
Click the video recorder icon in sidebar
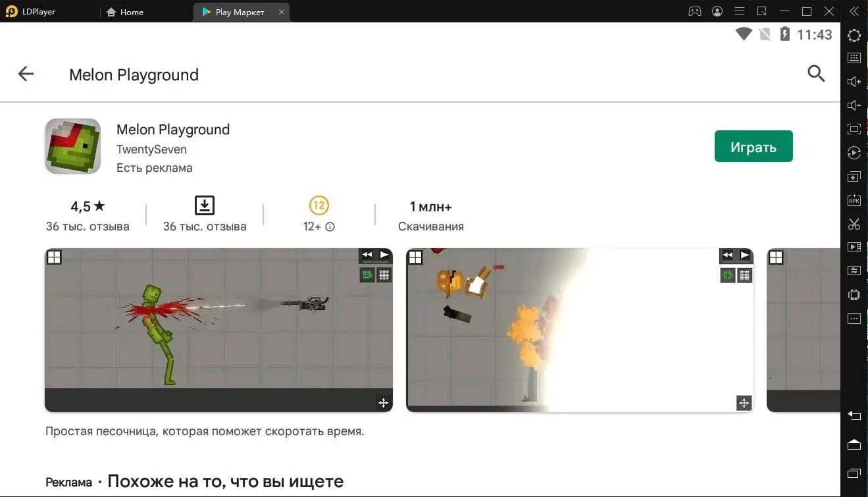pyautogui.click(x=854, y=247)
